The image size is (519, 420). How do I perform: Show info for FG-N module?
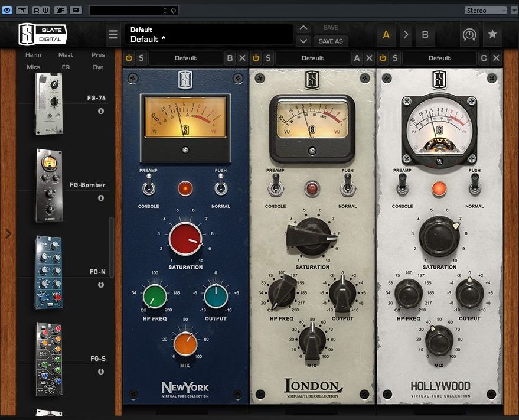point(101,285)
